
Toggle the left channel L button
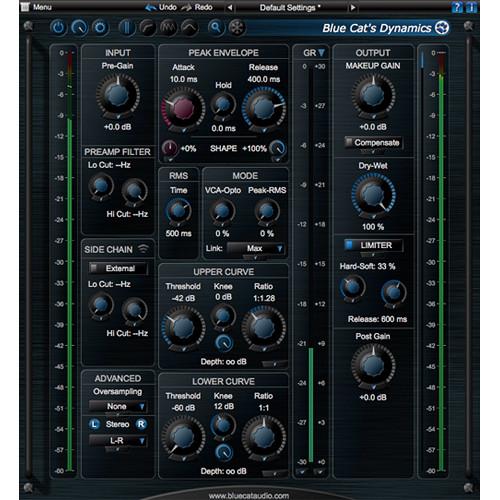94,424
